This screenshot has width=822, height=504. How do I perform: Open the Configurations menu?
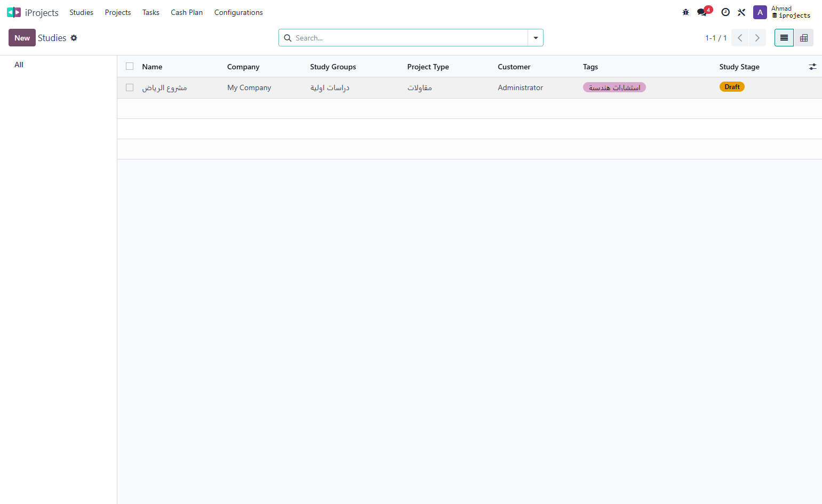click(238, 12)
